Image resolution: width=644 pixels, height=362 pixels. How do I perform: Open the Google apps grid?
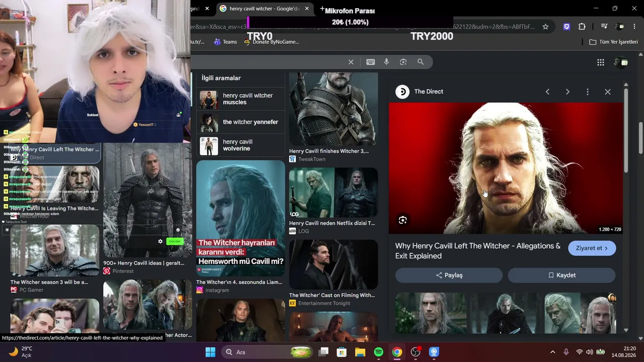coord(601,62)
